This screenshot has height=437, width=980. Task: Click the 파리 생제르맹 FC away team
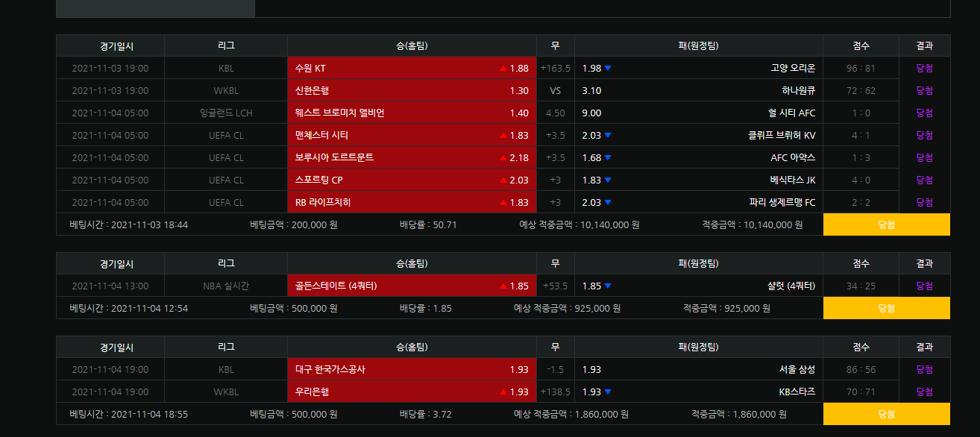click(x=782, y=202)
